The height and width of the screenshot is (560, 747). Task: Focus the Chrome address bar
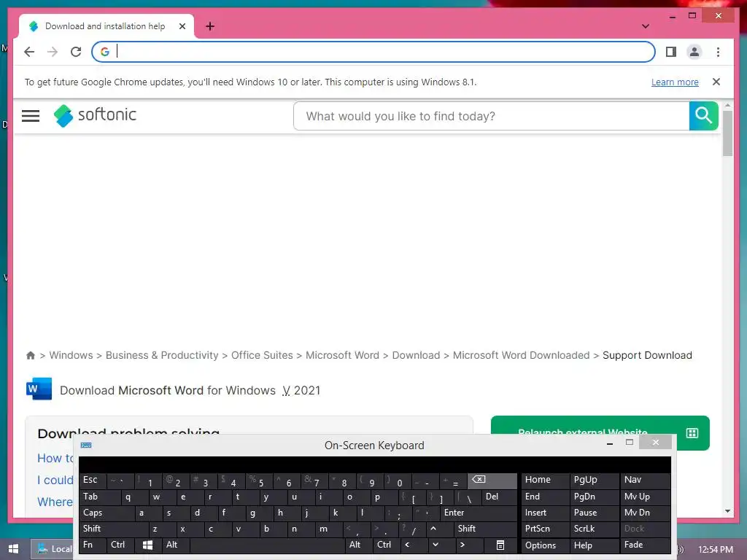click(373, 52)
